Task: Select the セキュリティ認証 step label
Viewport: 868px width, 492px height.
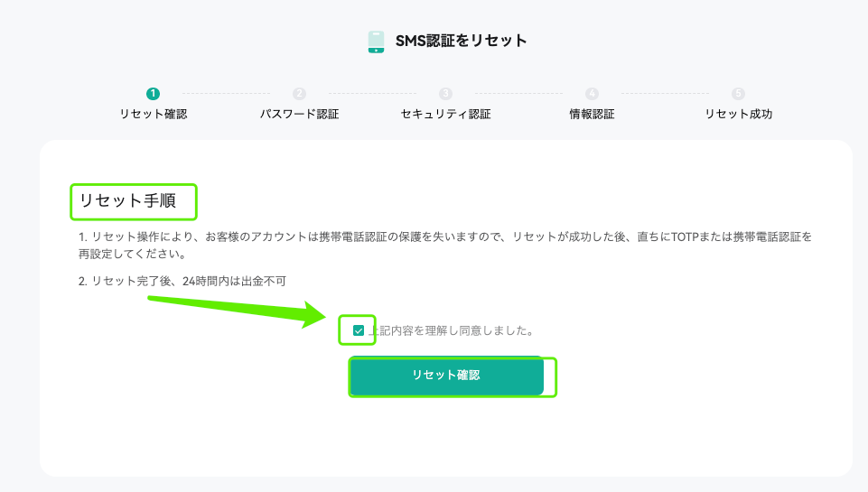Action: (x=445, y=114)
